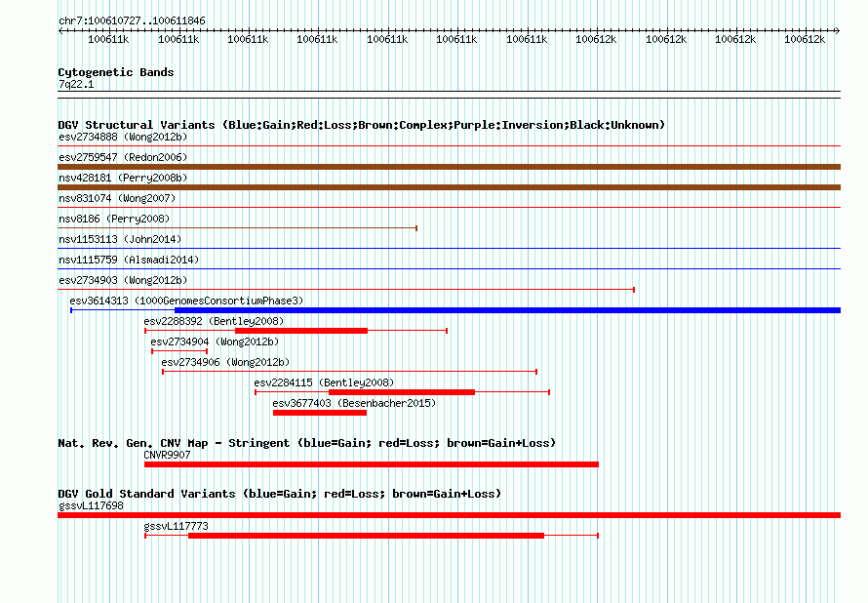Viewport: 868px width, 603px height.
Task: Click the first 100611k ruler label
Action: pos(108,39)
